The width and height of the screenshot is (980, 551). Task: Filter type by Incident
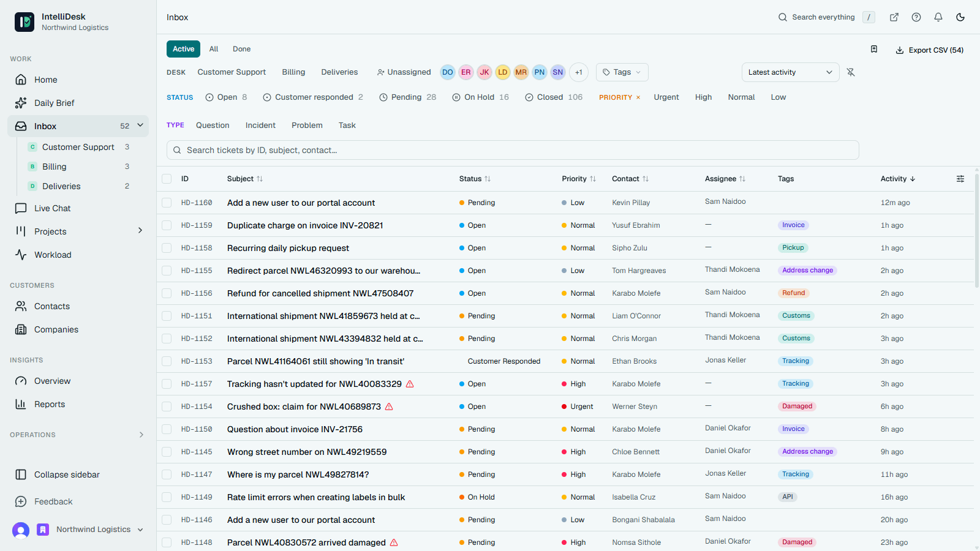click(x=260, y=126)
